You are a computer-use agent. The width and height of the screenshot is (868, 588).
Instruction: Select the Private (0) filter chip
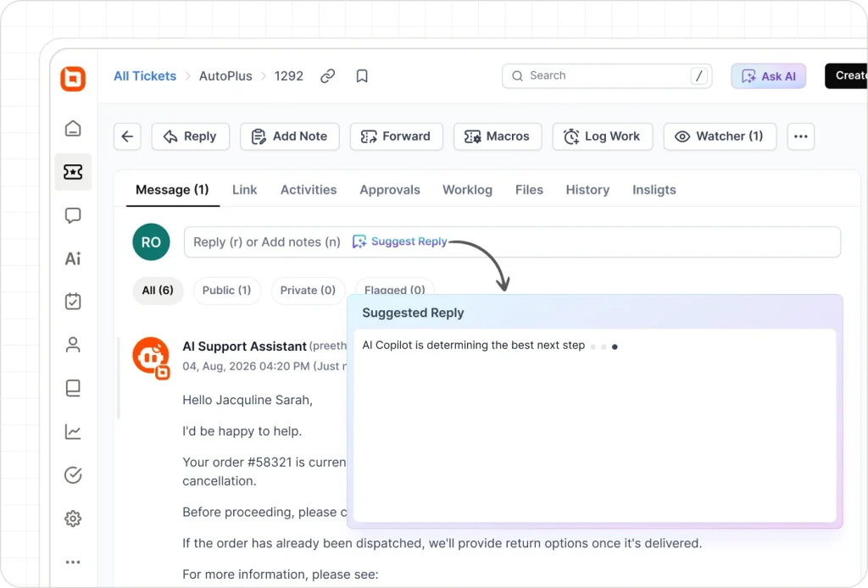pyautogui.click(x=308, y=291)
